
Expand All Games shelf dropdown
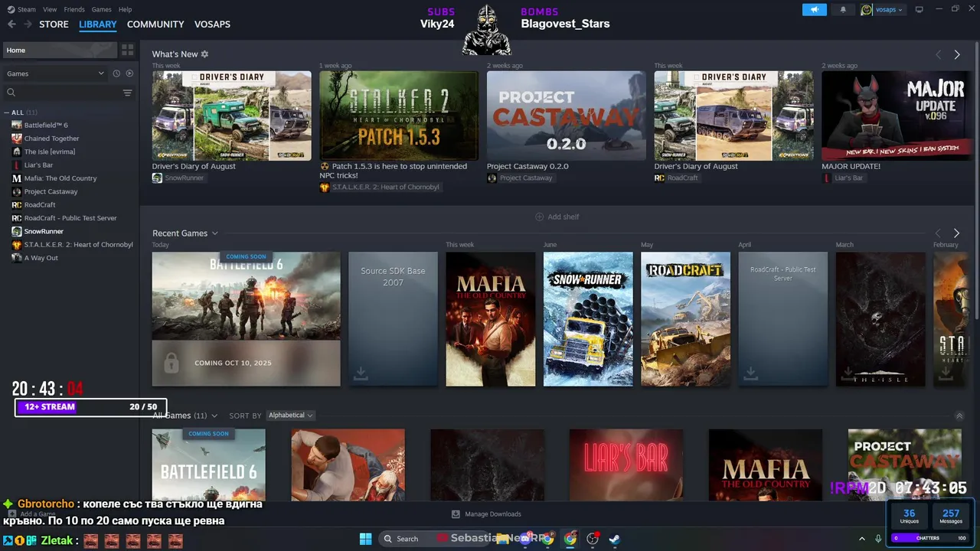214,416
